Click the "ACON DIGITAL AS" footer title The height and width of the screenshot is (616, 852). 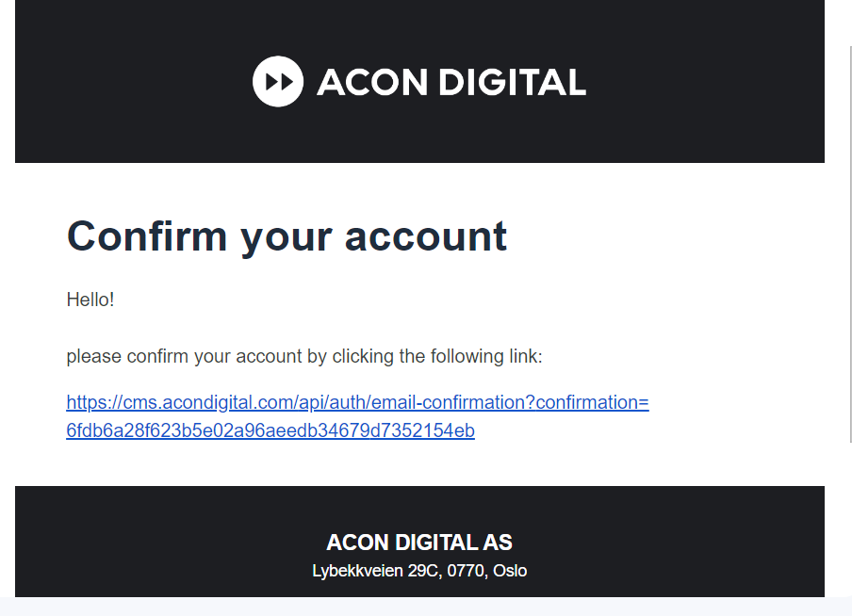[x=419, y=543]
